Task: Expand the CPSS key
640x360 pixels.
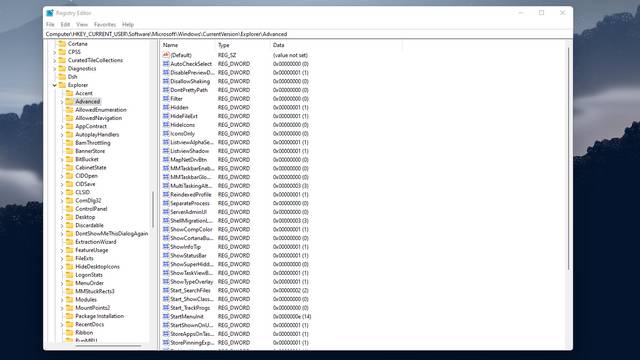Action: tap(55, 52)
